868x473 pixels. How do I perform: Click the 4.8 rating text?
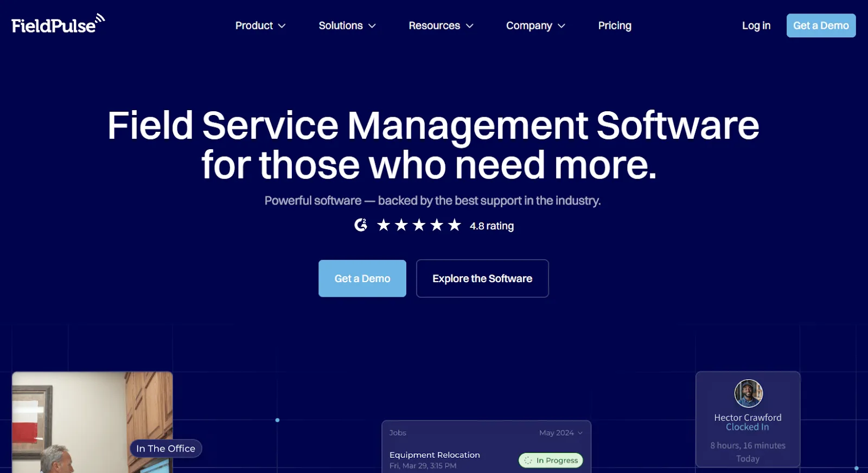492,226
